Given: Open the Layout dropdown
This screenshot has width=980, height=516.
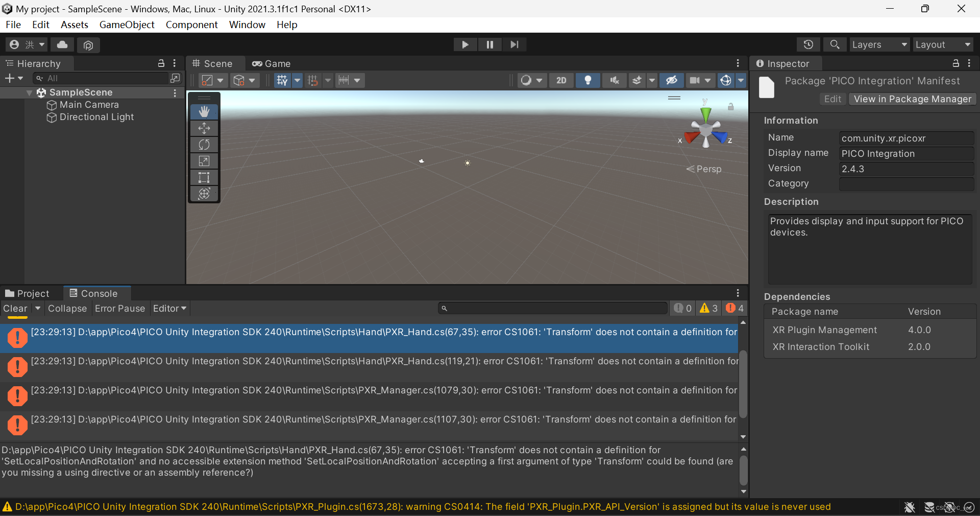Looking at the screenshot, I should 942,44.
